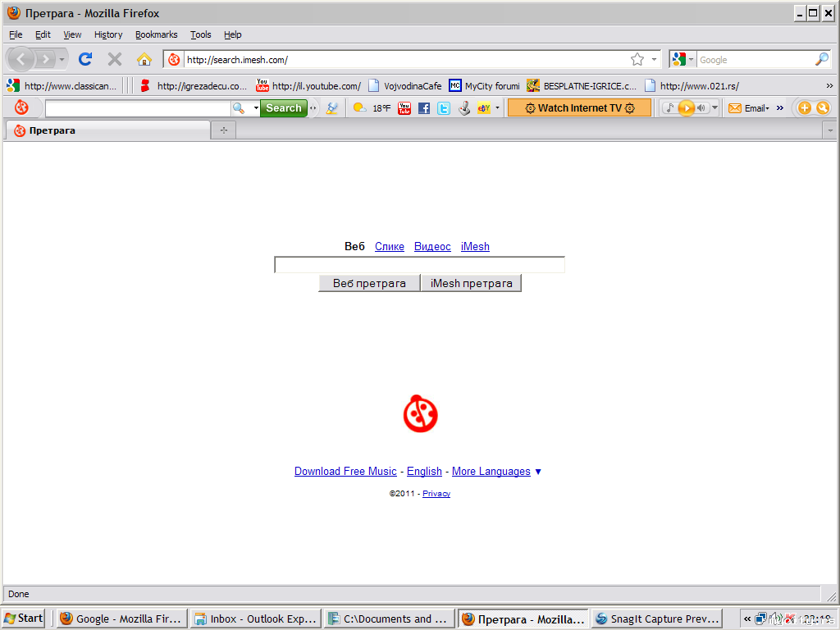The width and height of the screenshot is (840, 630).
Task: Open the history dropdown beside Forward button
Action: [x=62, y=59]
